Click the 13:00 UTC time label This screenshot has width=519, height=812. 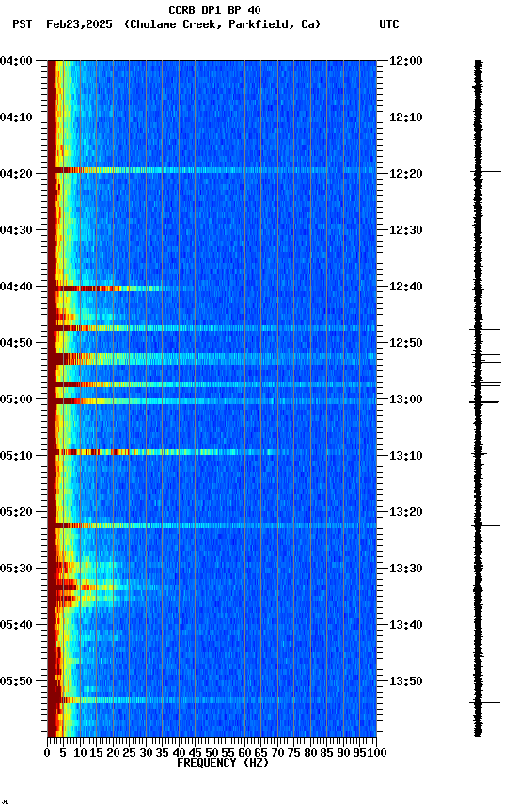[x=406, y=399]
